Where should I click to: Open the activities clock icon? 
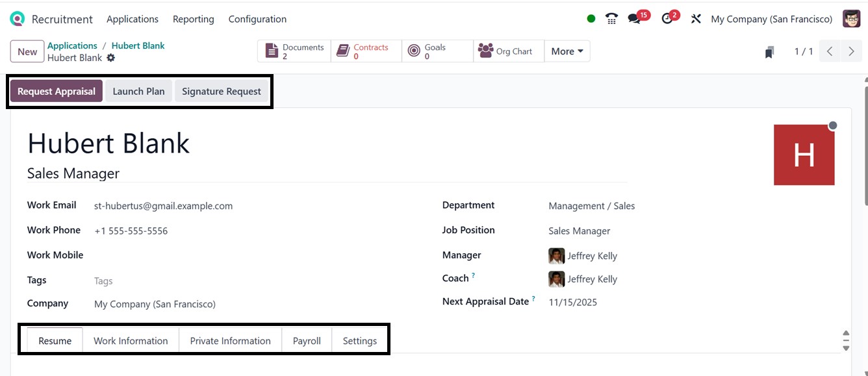[x=667, y=19]
